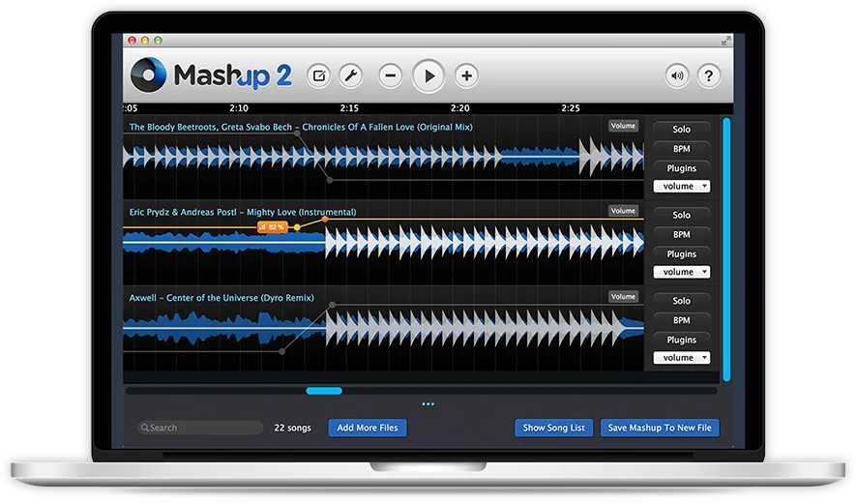Viewport: 856px width, 504px height.
Task: Open BPM settings for Bloody Beetroots track
Action: (681, 149)
